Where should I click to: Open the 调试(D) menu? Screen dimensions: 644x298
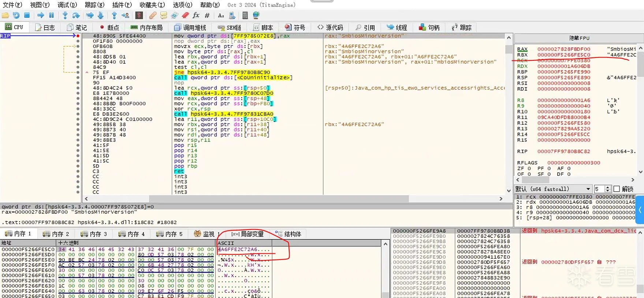coord(67,5)
